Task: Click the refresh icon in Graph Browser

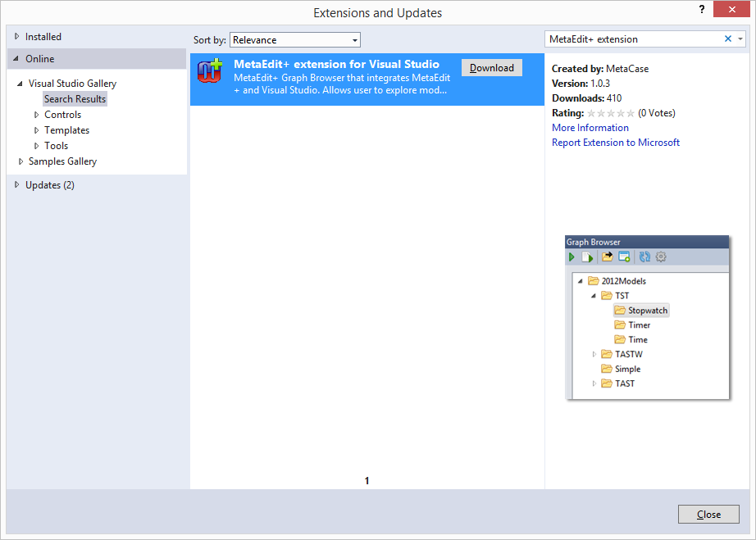Action: pos(644,256)
